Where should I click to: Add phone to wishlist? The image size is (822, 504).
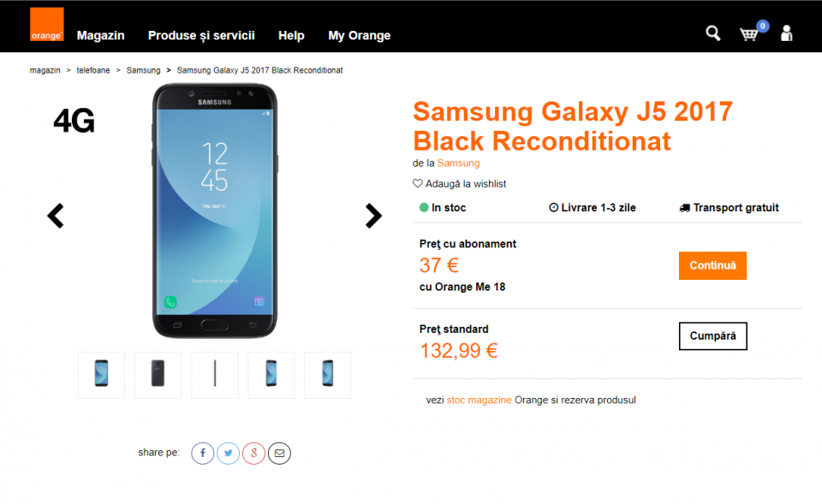[460, 184]
